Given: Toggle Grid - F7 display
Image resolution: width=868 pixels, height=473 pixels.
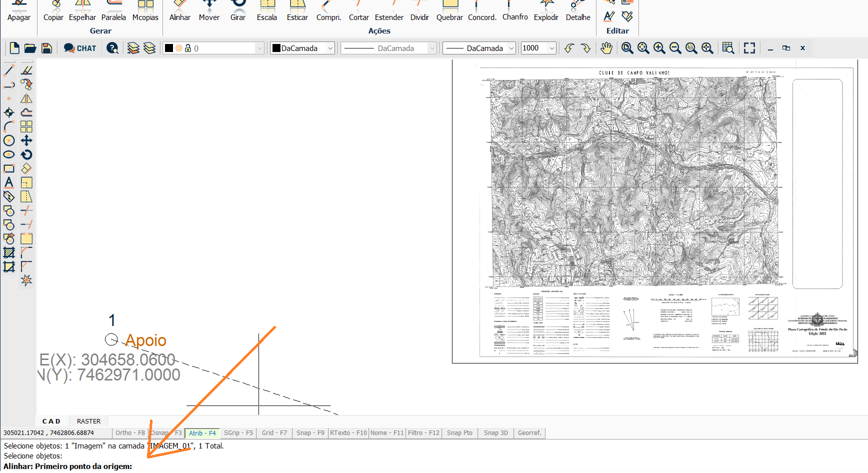Looking at the screenshot, I should tap(274, 433).
